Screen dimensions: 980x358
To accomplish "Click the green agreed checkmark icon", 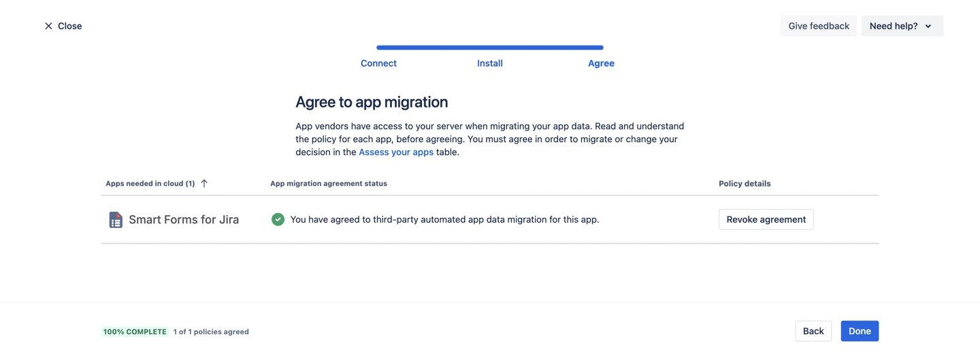I will (278, 219).
